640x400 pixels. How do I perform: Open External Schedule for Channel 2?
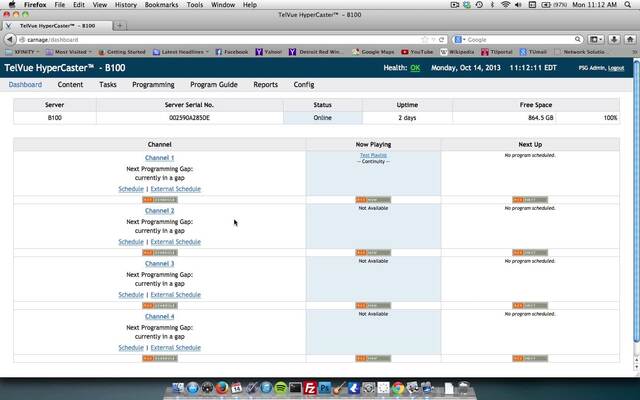(175, 242)
